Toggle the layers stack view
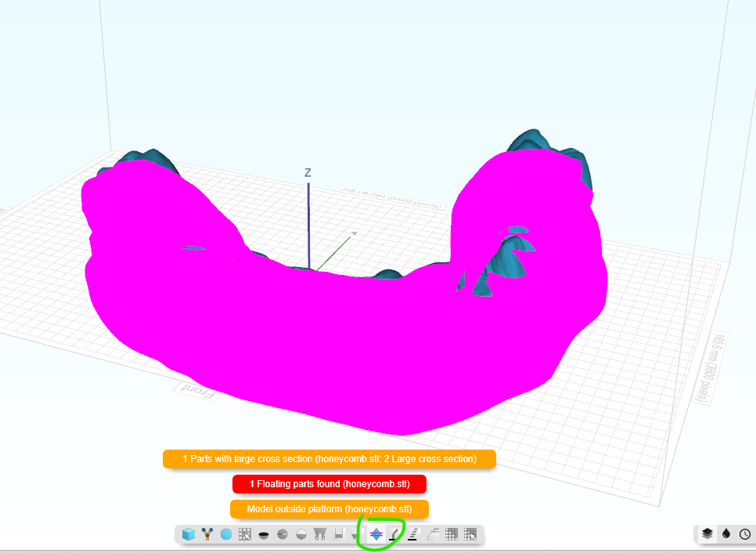 point(707,533)
